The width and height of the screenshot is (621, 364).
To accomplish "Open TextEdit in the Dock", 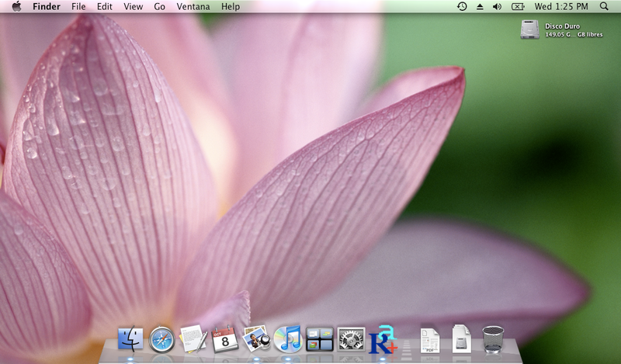I will 193,339.
